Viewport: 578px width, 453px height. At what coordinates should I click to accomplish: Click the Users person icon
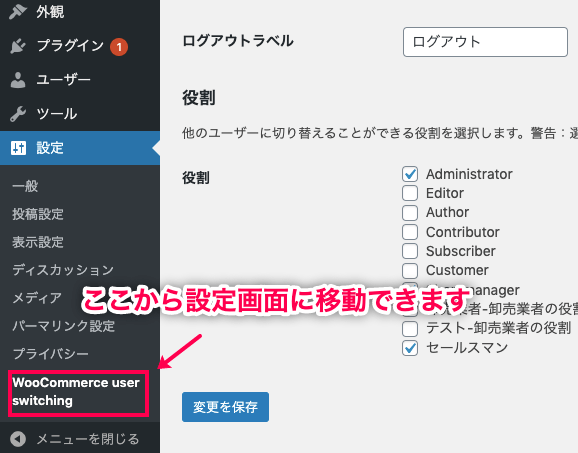(x=18, y=80)
